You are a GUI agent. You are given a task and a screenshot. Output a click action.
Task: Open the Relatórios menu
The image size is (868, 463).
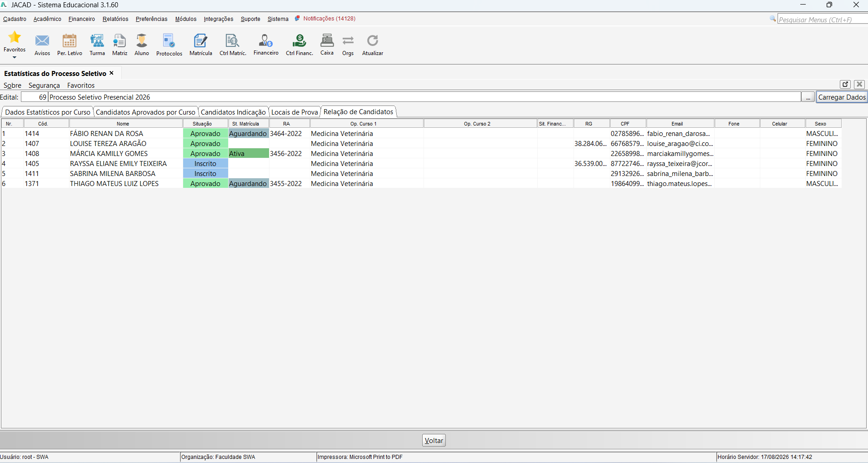[115, 19]
